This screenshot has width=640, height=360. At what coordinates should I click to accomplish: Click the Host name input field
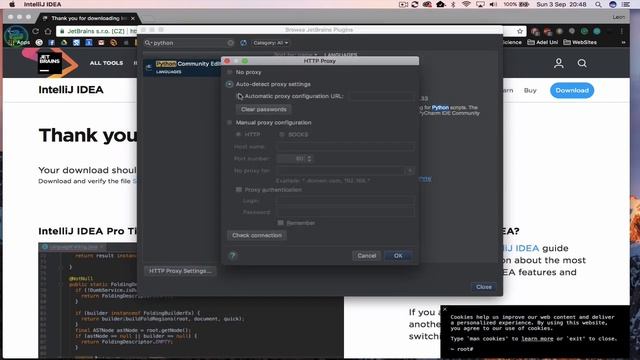tap(345, 147)
